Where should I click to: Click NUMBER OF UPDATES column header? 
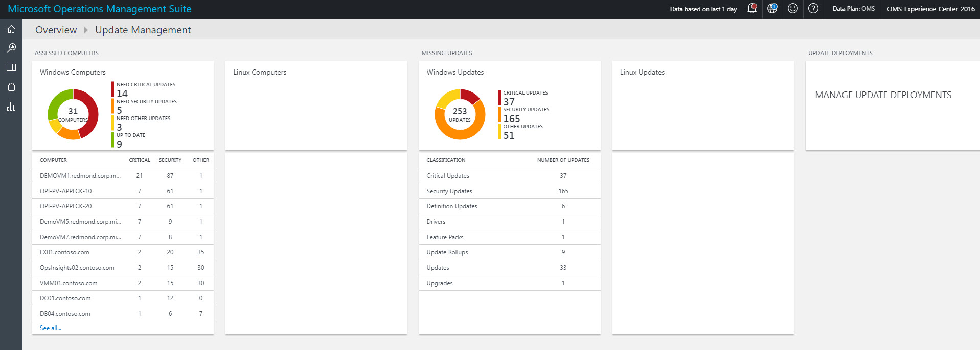(x=563, y=160)
